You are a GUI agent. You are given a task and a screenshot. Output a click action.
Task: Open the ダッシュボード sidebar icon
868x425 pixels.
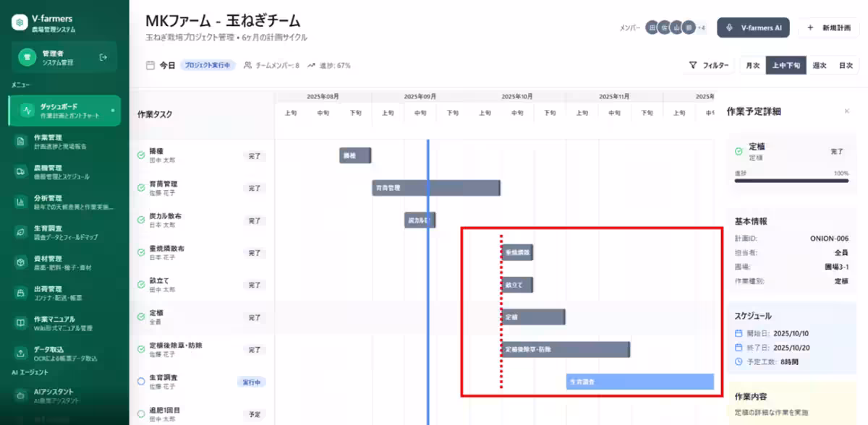point(25,109)
